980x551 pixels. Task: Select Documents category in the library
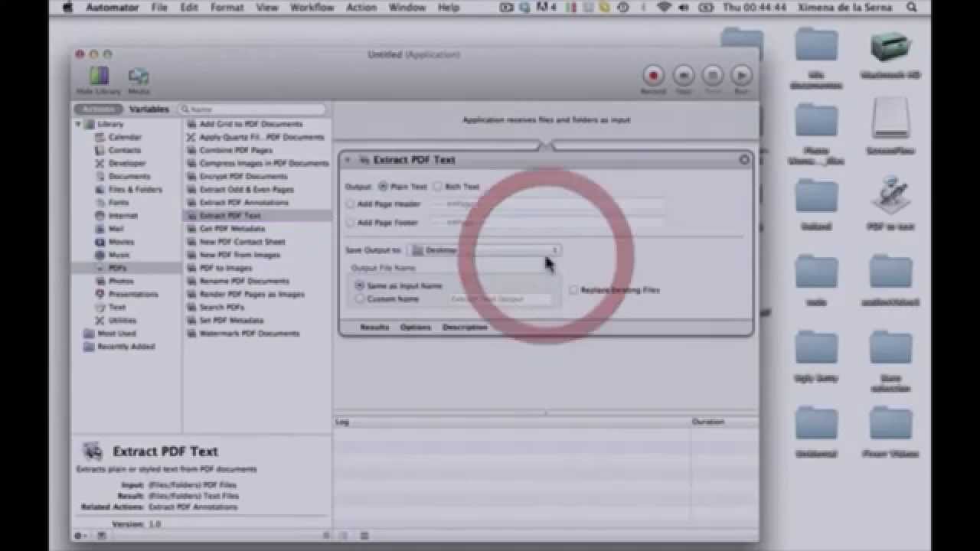click(x=129, y=176)
